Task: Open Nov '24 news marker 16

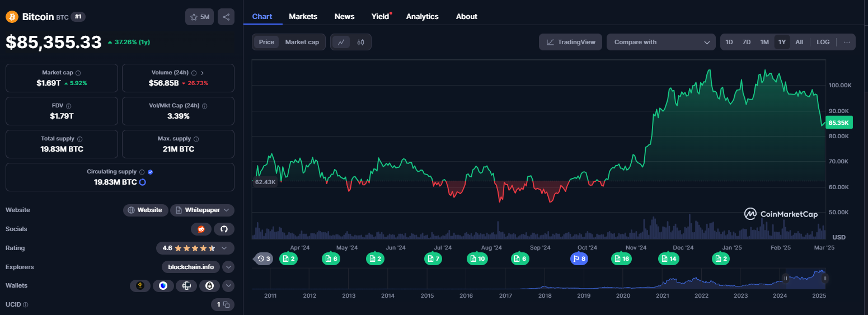Action: pos(622,258)
